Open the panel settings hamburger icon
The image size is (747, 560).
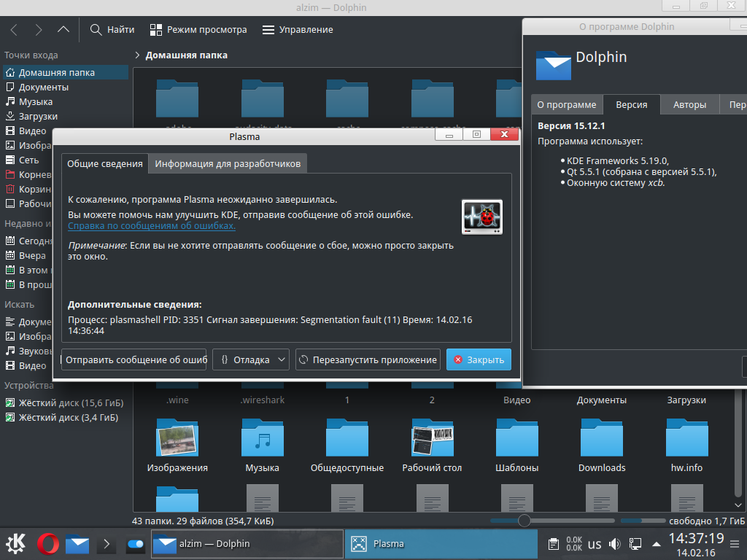[735, 544]
